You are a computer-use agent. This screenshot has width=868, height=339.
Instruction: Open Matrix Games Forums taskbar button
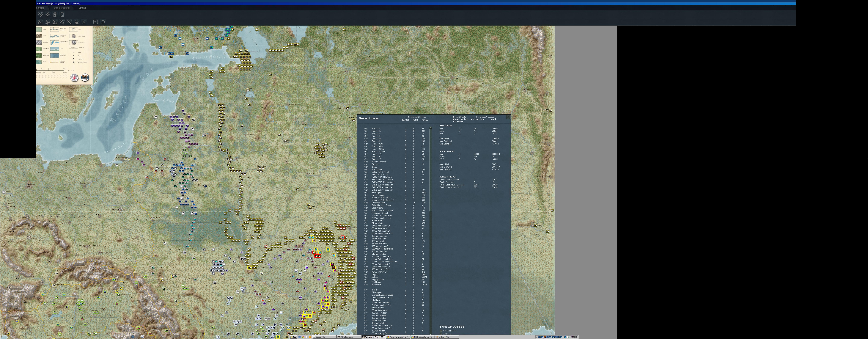pos(422,337)
